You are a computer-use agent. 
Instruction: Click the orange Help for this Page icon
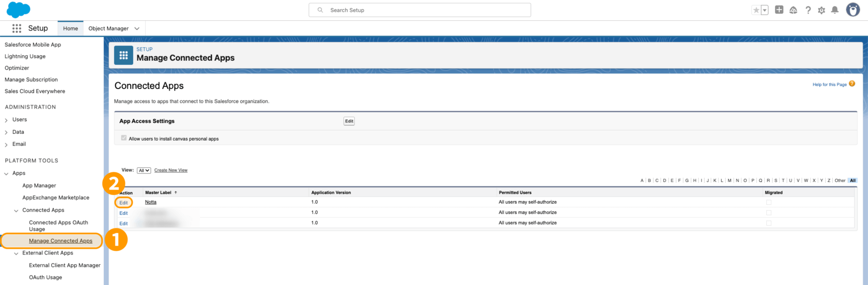852,84
